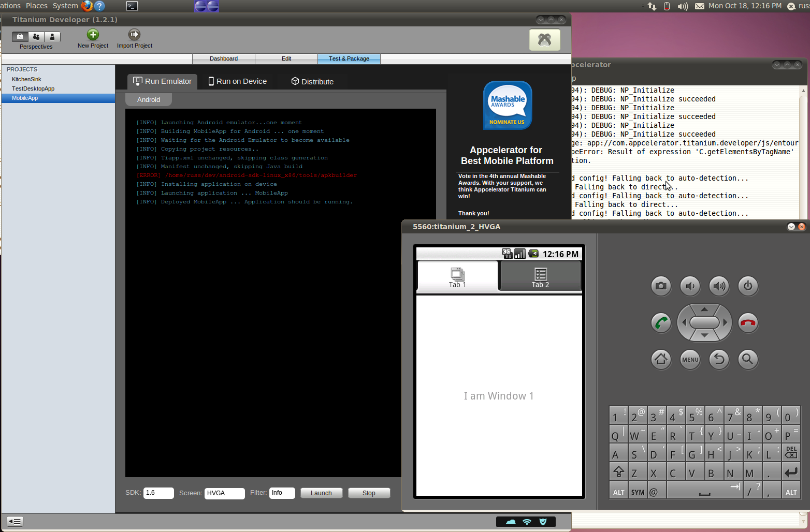Click the red end call button on emulator
This screenshot has width=810, height=532.
(748, 323)
